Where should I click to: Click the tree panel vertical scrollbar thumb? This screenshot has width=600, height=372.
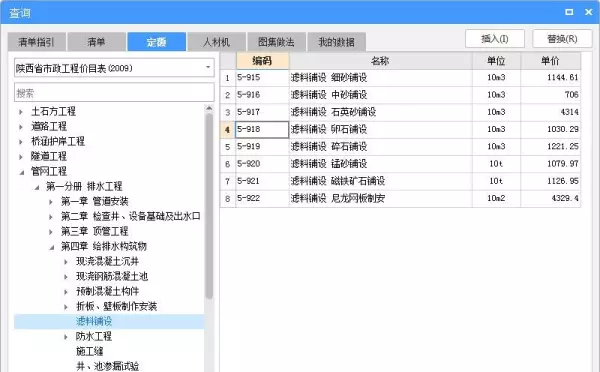[209, 206]
